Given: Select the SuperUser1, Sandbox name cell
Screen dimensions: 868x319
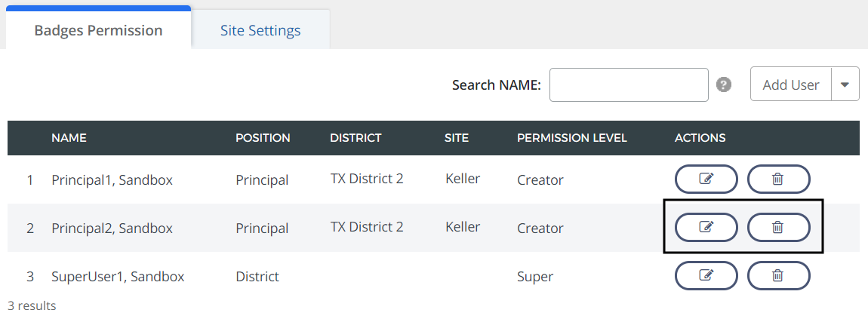Looking at the screenshot, I should 118,277.
